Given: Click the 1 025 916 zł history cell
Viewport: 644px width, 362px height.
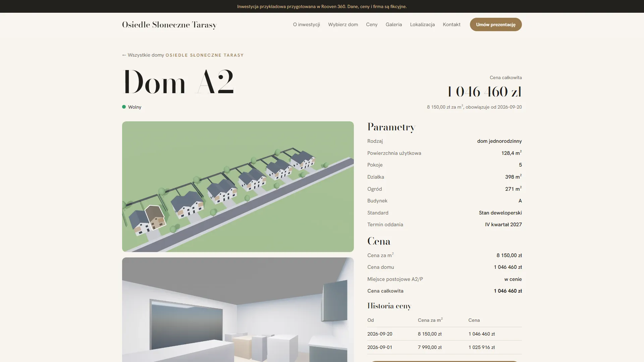Looking at the screenshot, I should 482,347.
